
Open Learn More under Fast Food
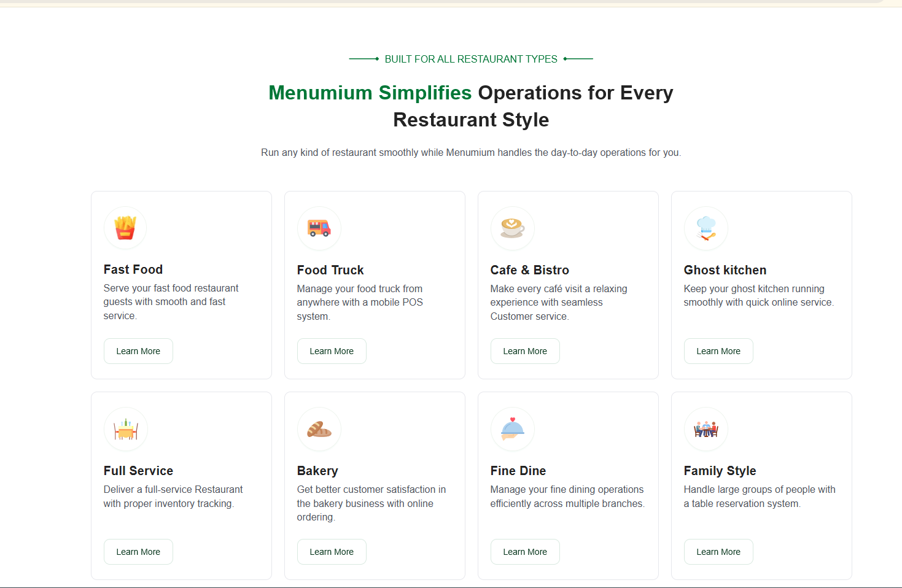pos(138,350)
